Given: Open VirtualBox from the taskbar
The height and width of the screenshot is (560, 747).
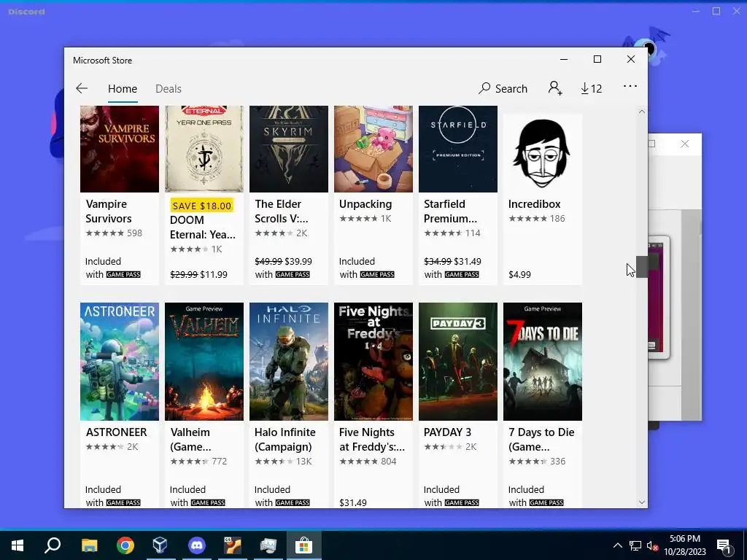Looking at the screenshot, I should (160, 545).
